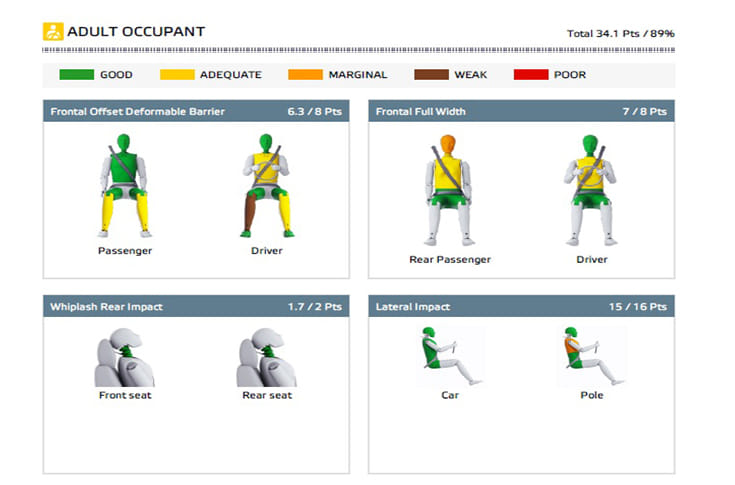
Task: Click the green GOOD legend swatch
Action: tap(76, 75)
